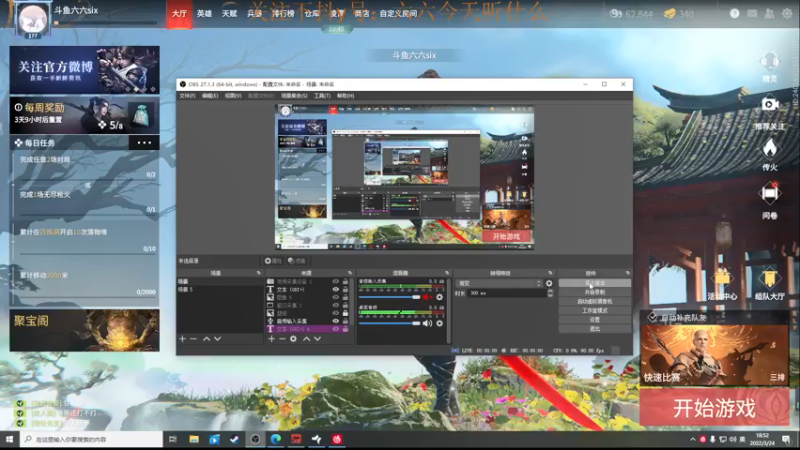Open the 每周奖励 weekly reward panel
The image size is (800, 450).
(84, 115)
